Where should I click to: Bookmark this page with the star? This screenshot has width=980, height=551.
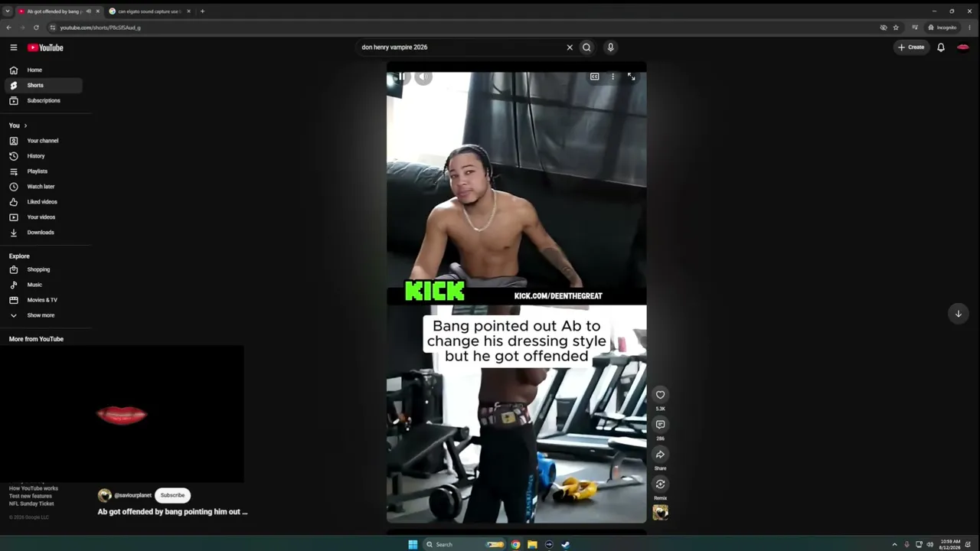(x=896, y=28)
